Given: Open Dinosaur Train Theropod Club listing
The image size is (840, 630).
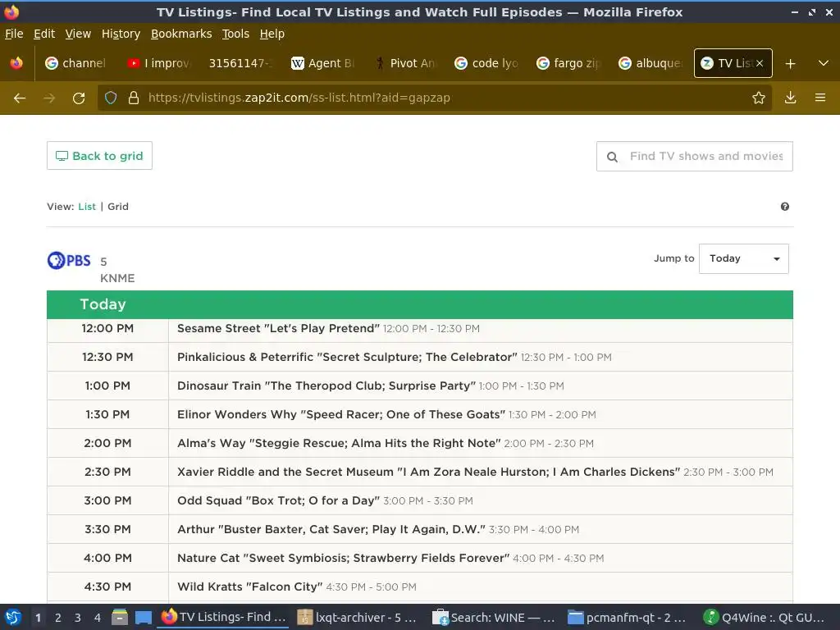Looking at the screenshot, I should click(326, 386).
